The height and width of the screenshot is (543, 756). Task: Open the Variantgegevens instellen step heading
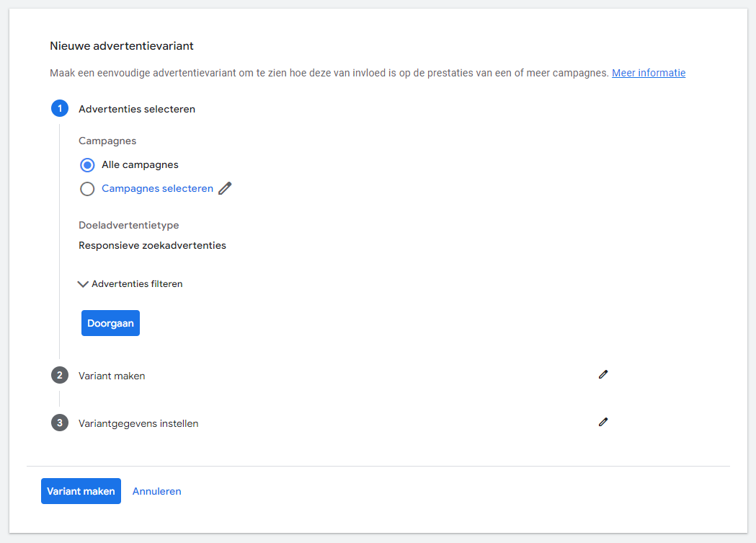click(138, 423)
